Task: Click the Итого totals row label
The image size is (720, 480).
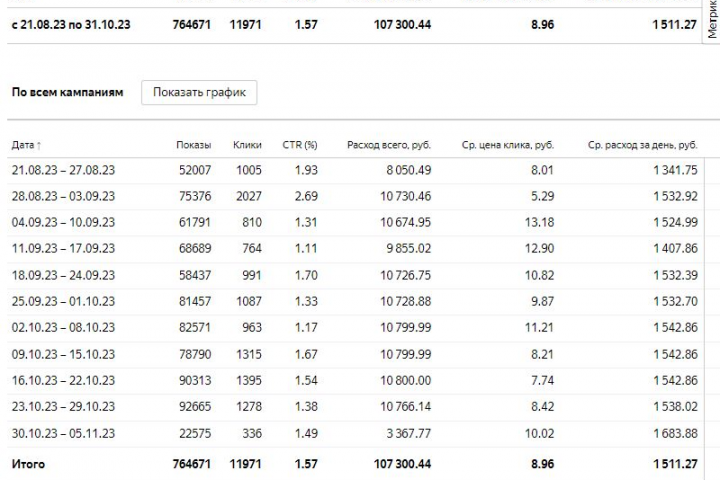Action: (28, 464)
